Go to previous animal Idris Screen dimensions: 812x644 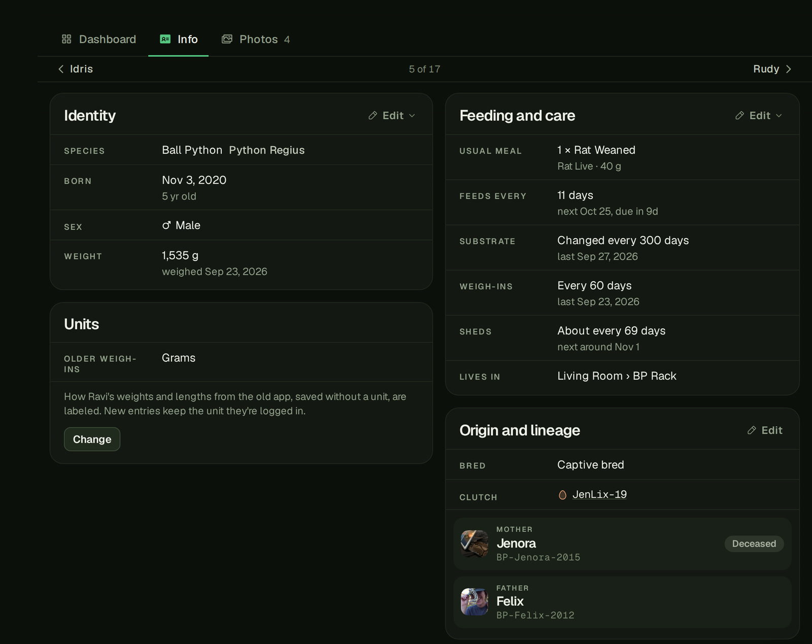click(75, 69)
